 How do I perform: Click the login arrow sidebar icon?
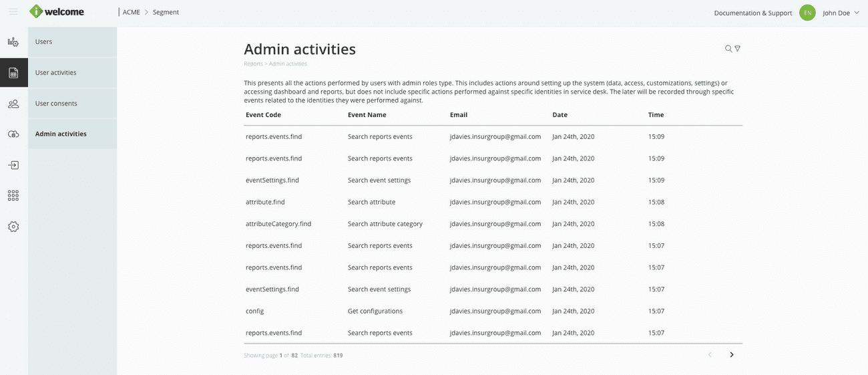pyautogui.click(x=13, y=165)
